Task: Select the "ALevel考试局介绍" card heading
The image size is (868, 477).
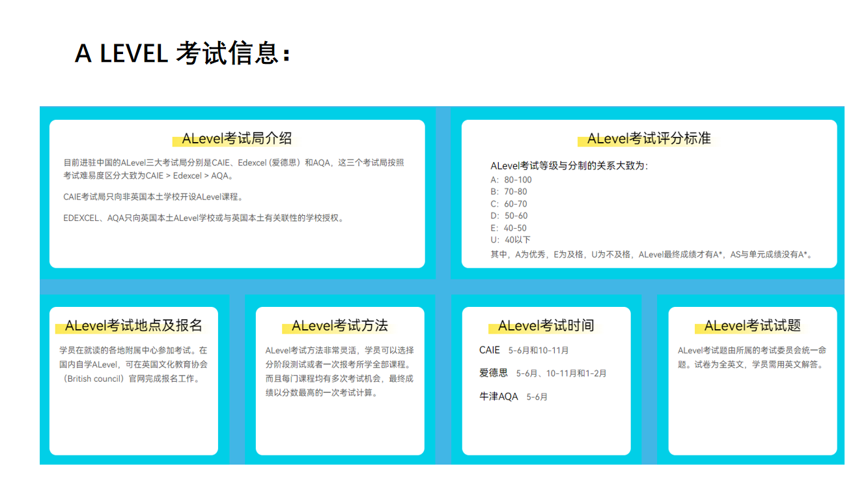Action: (x=236, y=139)
